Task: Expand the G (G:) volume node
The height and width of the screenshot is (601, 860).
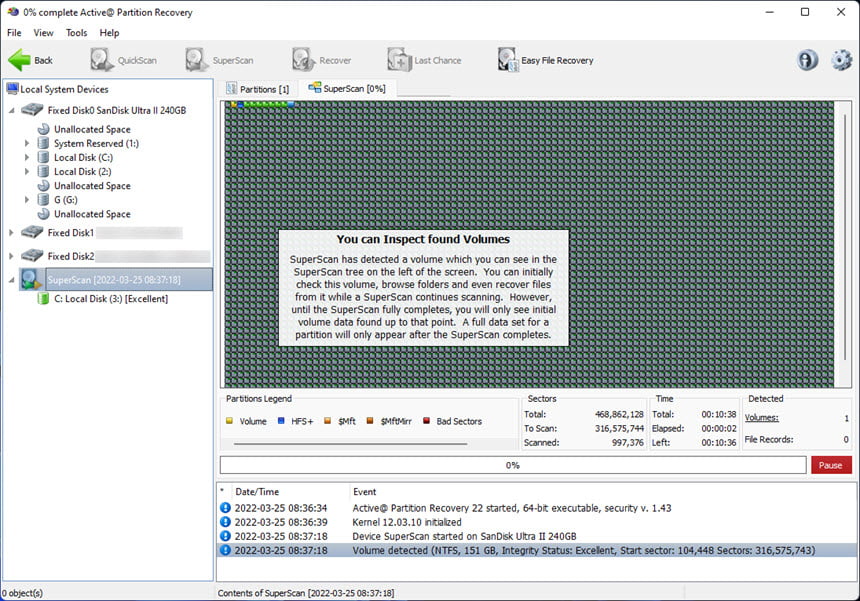Action: click(x=26, y=200)
